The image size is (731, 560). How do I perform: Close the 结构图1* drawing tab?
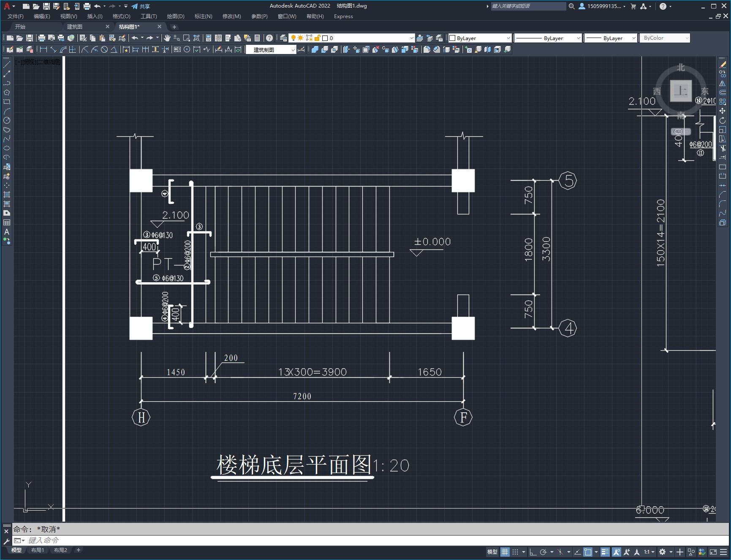[159, 27]
